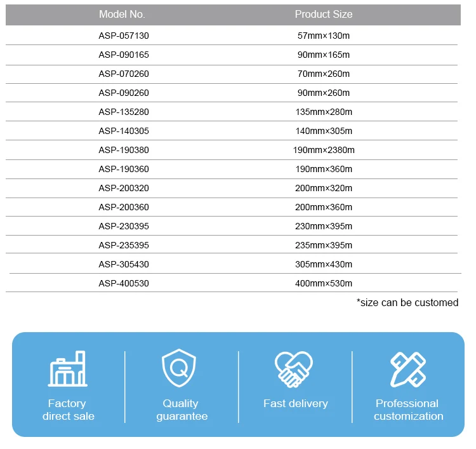Viewport: 476px width, 449px height.
Task: Select model cell ASP-200320
Action: pos(124,188)
